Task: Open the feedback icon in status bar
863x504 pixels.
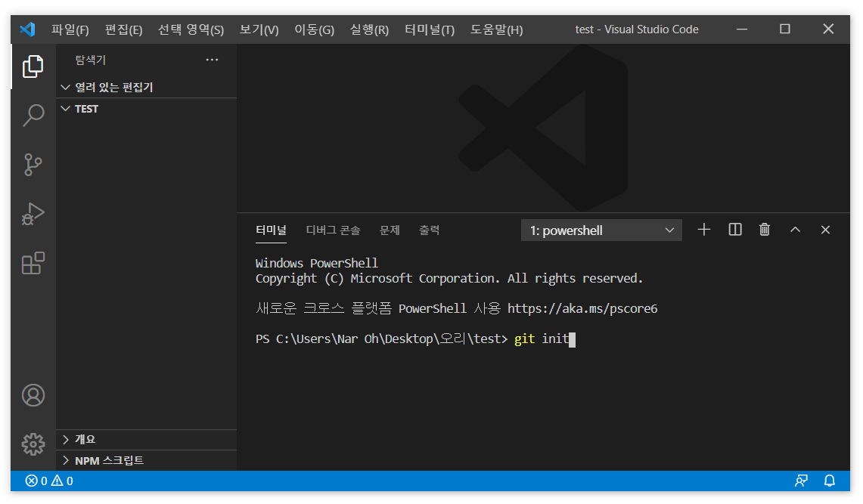Action: 802,481
